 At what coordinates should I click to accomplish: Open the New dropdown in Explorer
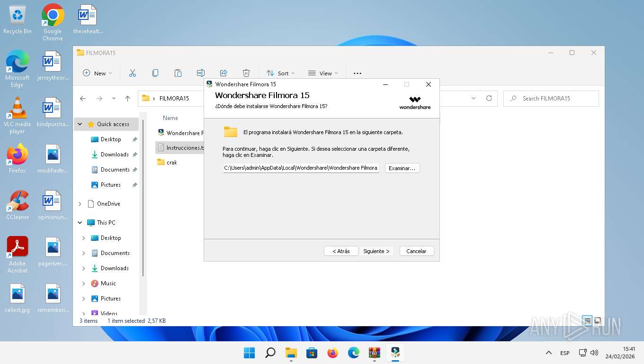[97, 73]
